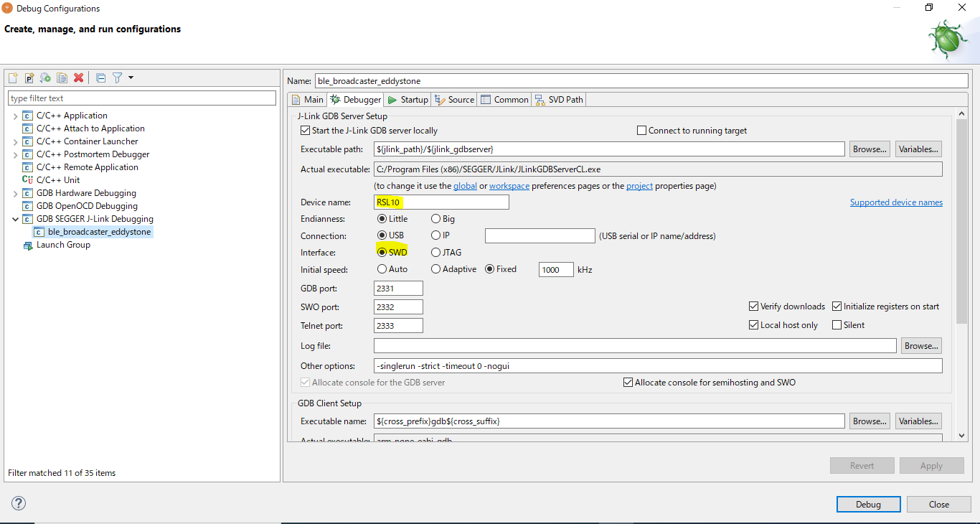
Task: Enable Connect to running target checkbox
Action: [642, 131]
